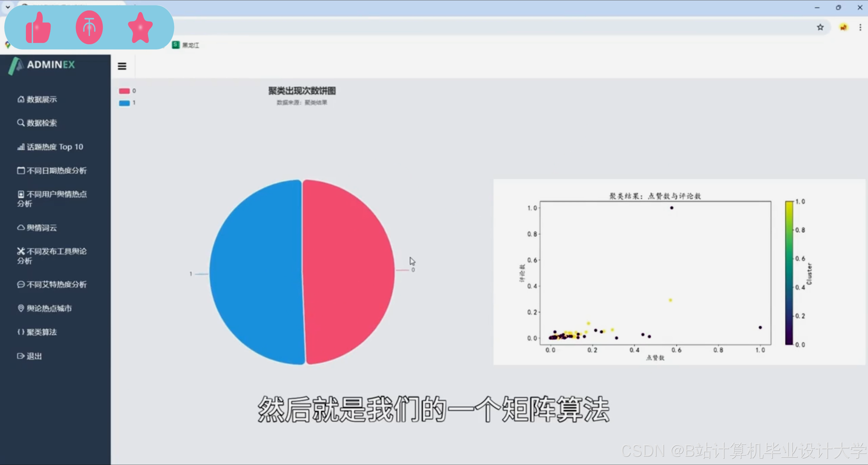Open the browser extension icon
The height and width of the screenshot is (465, 868).
tap(843, 27)
